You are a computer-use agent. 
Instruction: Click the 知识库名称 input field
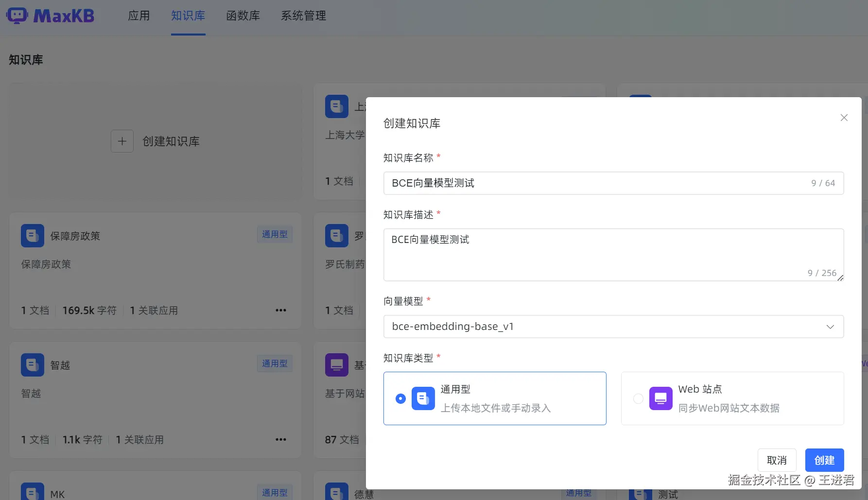(x=613, y=183)
